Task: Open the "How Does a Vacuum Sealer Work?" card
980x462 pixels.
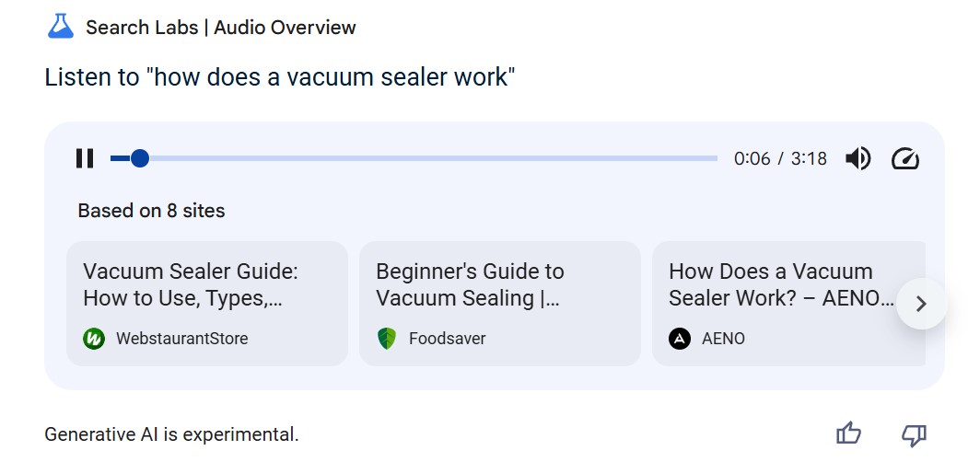Action: pos(781,285)
